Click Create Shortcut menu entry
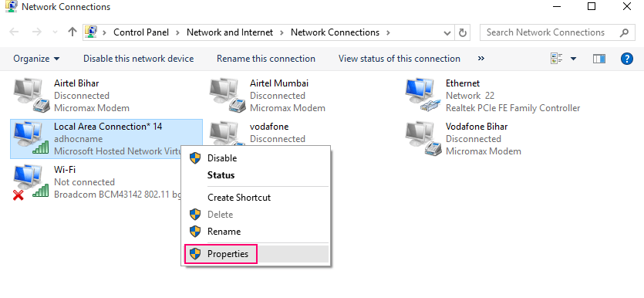 (256, 198)
